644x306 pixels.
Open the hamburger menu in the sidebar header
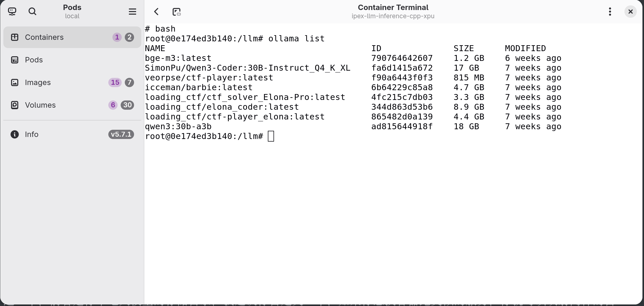pyautogui.click(x=132, y=12)
